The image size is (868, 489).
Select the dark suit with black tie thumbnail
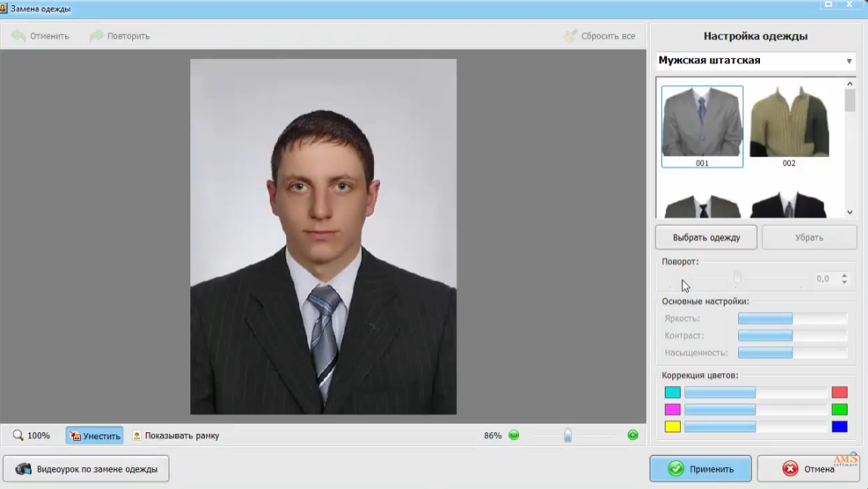702,204
